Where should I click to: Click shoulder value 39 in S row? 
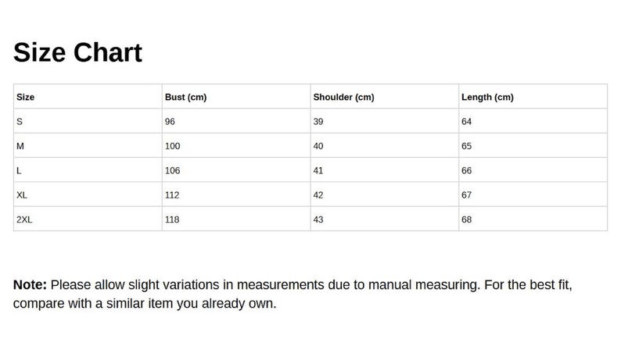318,122
